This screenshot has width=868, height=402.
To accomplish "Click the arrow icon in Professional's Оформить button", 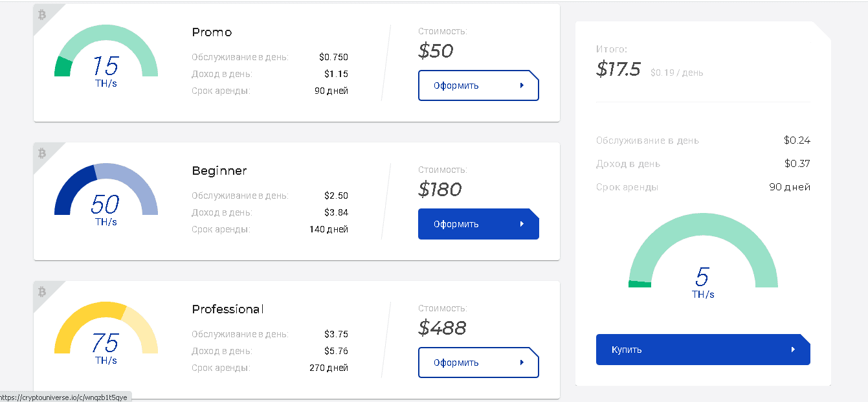I will click(x=522, y=363).
